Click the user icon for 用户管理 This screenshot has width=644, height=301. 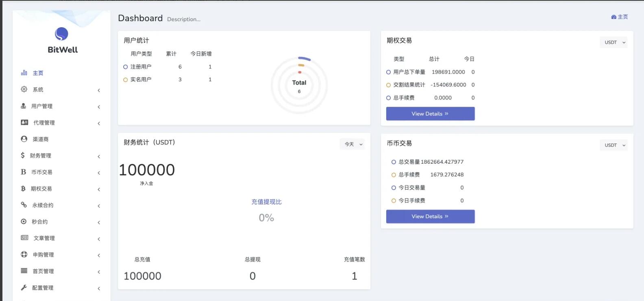[x=24, y=106]
